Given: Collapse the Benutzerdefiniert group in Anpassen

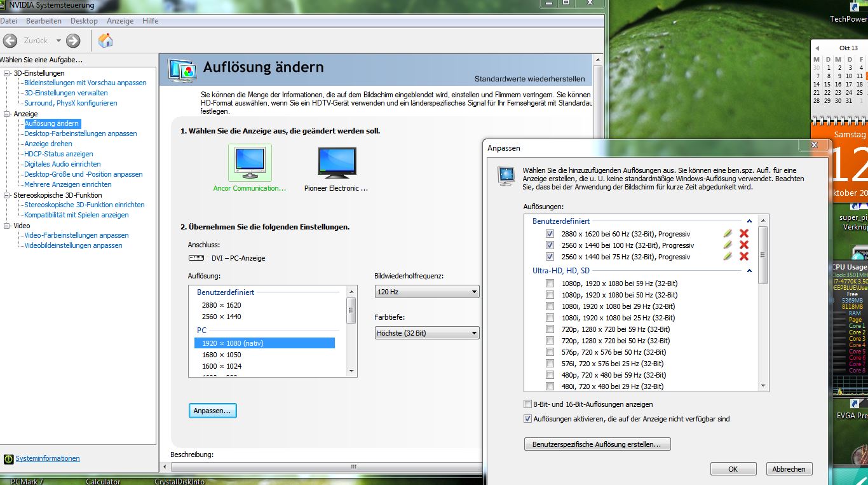Looking at the screenshot, I should [750, 221].
